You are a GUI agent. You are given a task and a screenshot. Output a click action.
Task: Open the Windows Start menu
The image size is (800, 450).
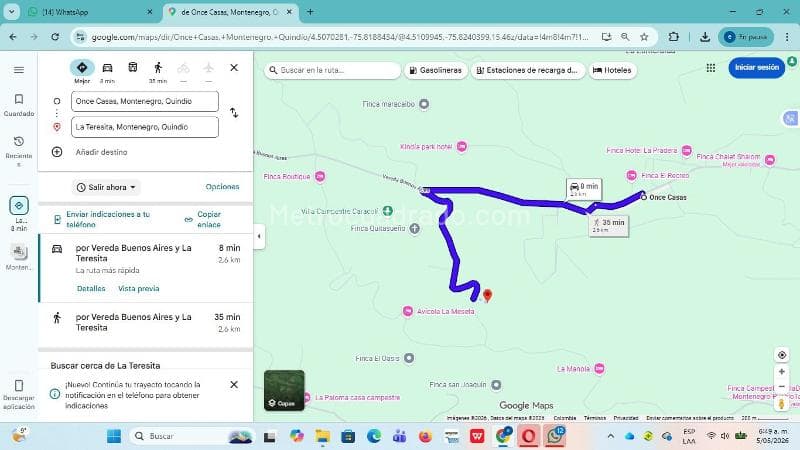(x=114, y=436)
